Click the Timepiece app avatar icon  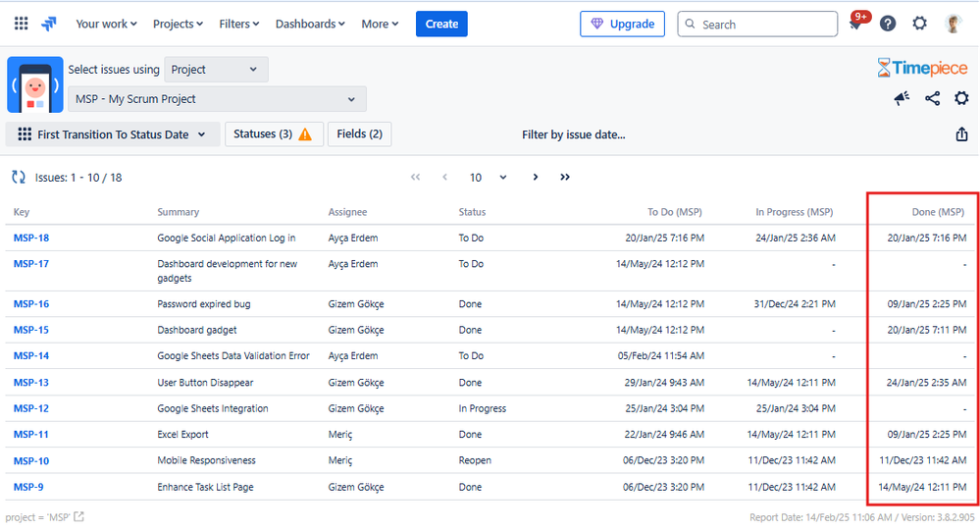(x=35, y=85)
